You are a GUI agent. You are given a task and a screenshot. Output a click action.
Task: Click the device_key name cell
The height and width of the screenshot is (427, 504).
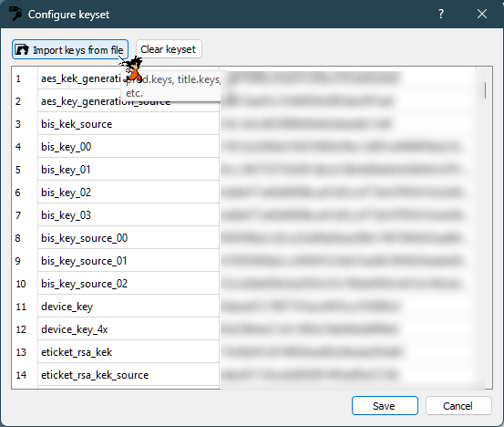pos(129,307)
